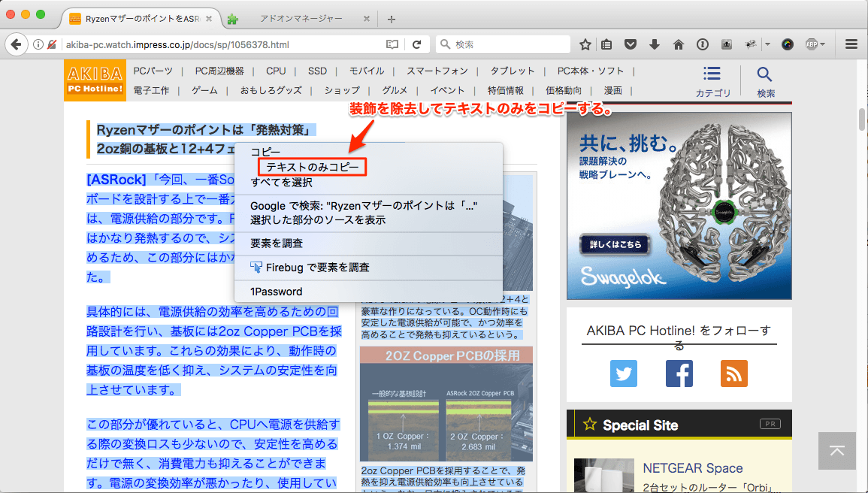Open Firebug dropdown arrow next to bug icon

[767, 44]
